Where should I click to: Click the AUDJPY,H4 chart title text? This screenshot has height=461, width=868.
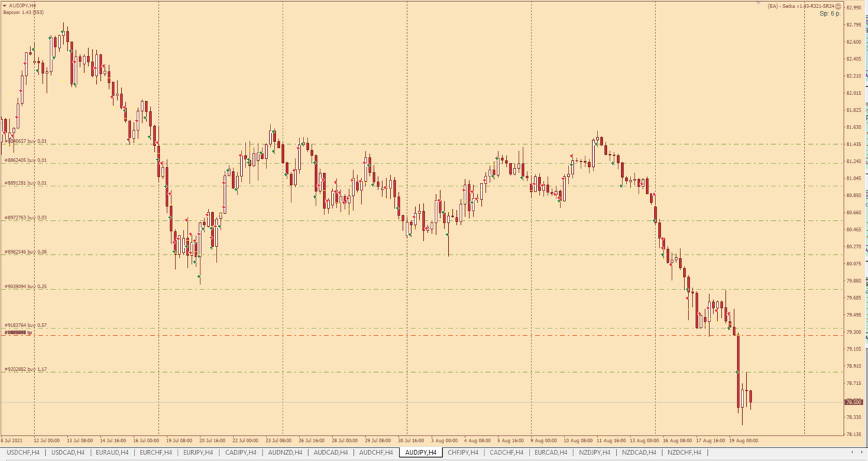pos(23,5)
